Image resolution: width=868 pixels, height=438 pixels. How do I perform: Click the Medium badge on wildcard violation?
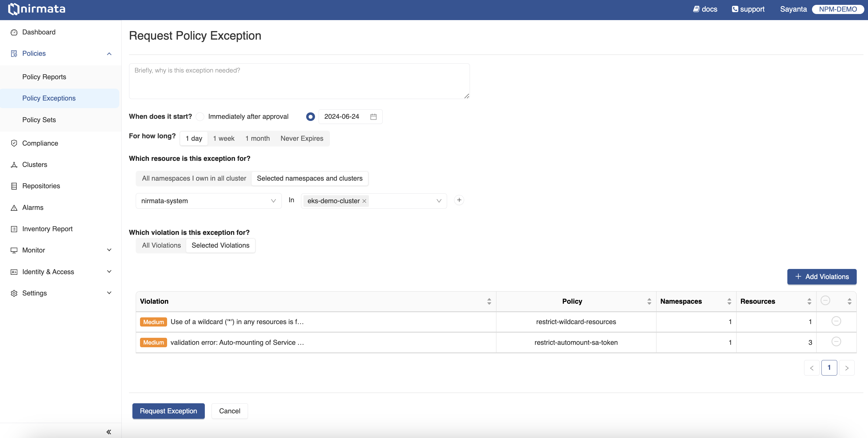pos(153,322)
